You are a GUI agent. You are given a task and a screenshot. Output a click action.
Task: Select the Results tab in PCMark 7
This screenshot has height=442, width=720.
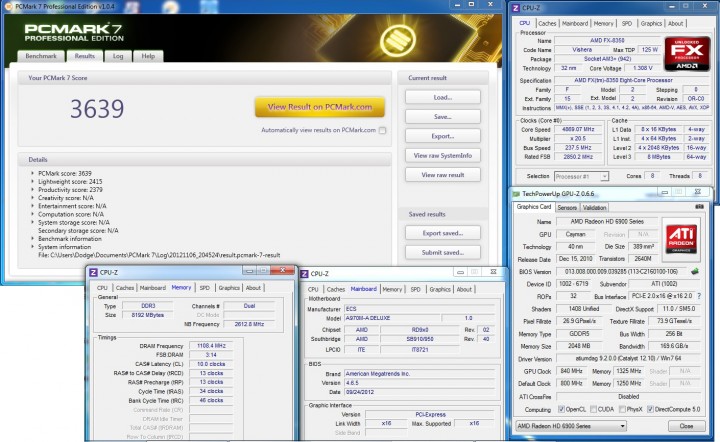click(x=84, y=56)
